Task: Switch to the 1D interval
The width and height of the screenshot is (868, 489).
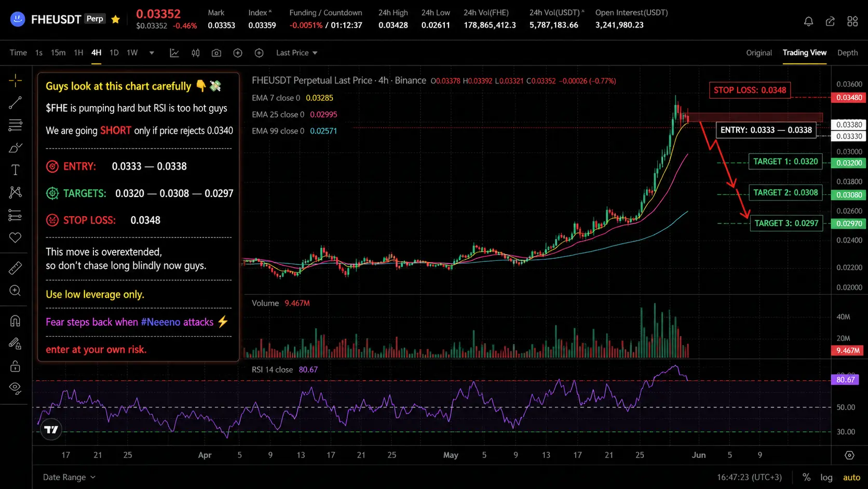Action: (x=114, y=53)
